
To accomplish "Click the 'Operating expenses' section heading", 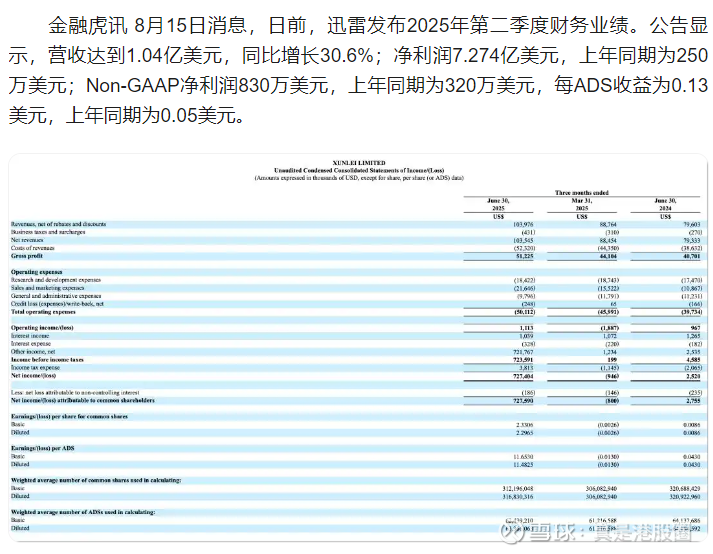I will (x=36, y=272).
